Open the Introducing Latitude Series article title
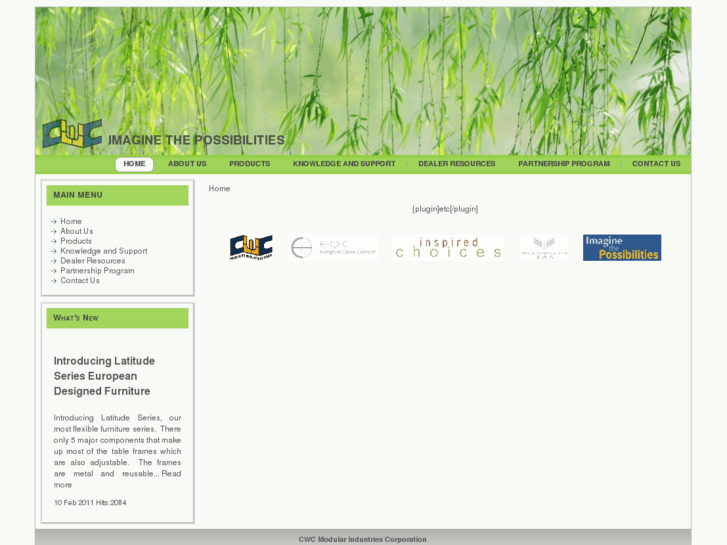The height and width of the screenshot is (545, 727). point(104,376)
